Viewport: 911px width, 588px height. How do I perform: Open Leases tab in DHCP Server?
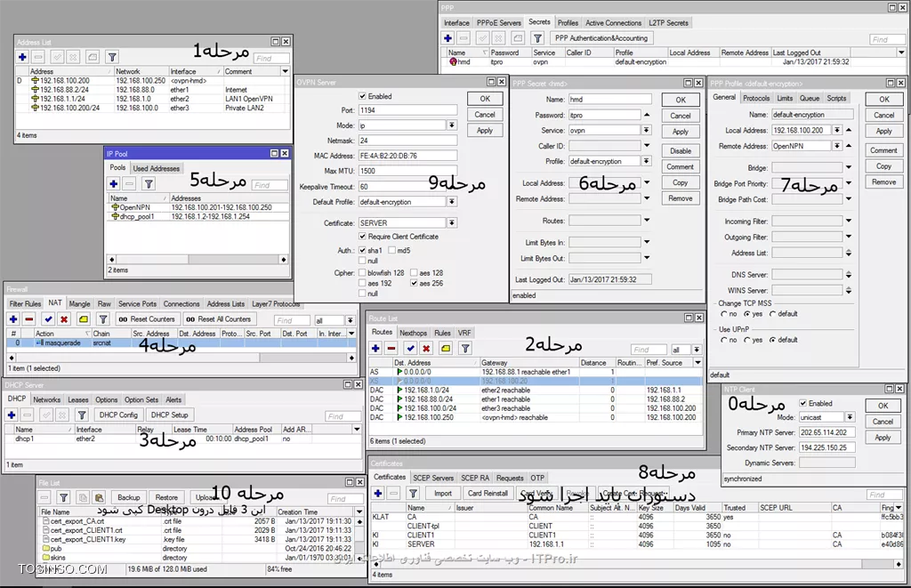pos(78,399)
